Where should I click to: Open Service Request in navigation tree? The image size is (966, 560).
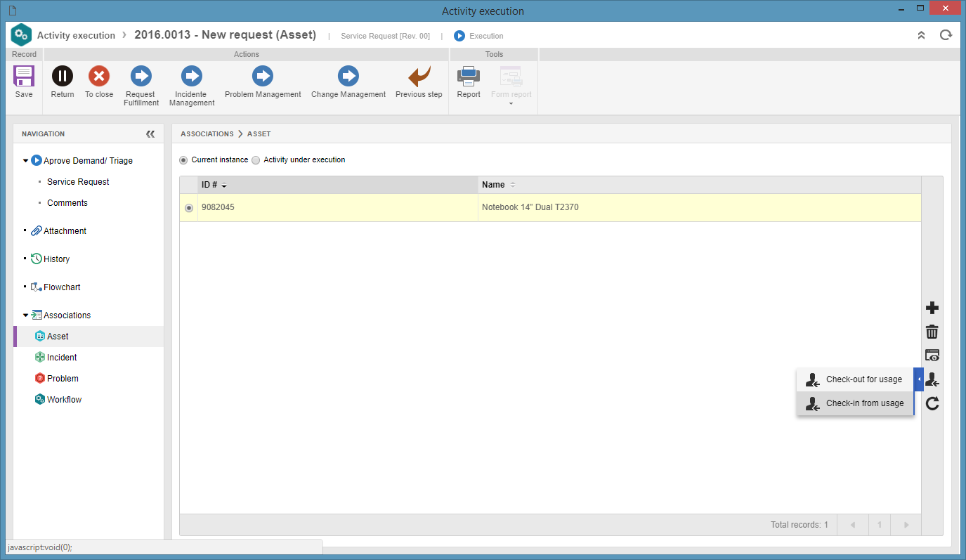[78, 182]
